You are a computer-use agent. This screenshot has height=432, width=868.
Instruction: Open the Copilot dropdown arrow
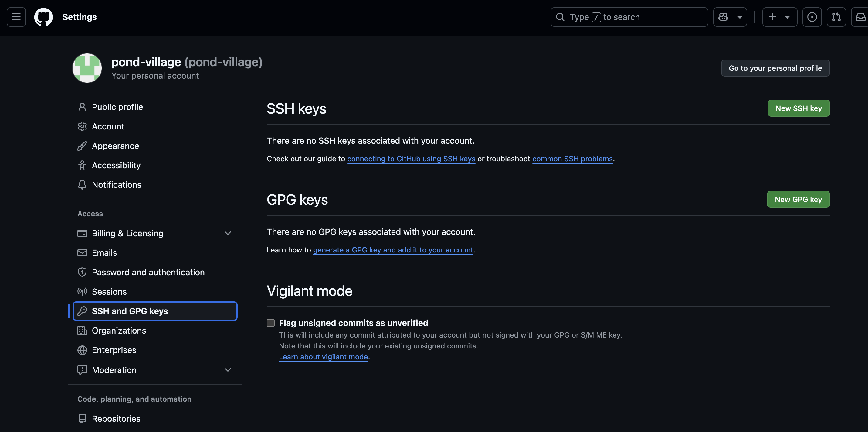click(740, 17)
